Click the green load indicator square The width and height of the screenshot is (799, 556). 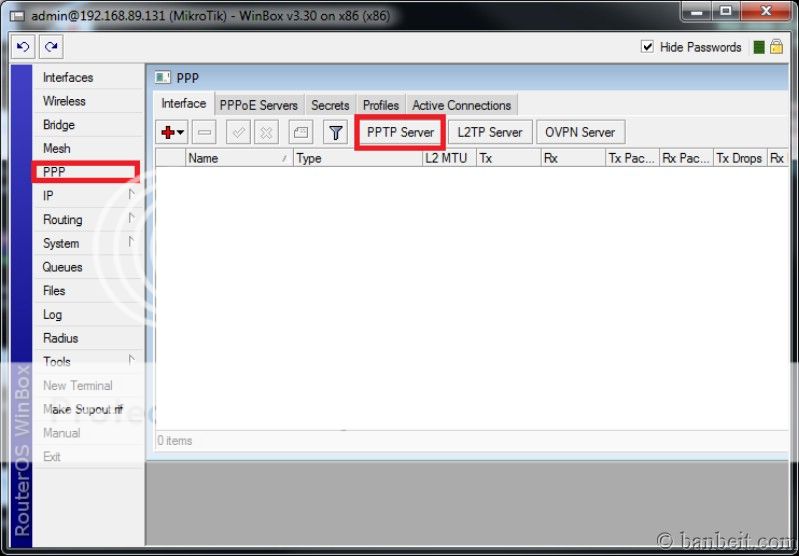tap(759, 47)
